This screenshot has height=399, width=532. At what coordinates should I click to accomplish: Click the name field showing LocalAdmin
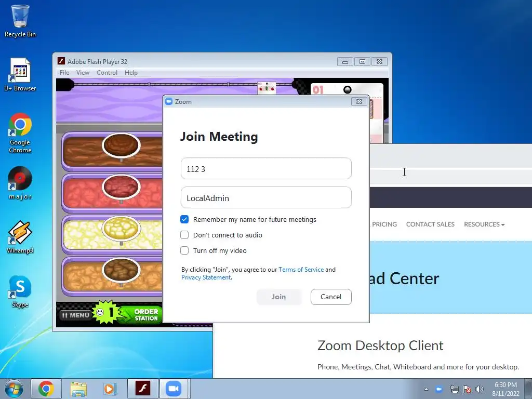click(x=266, y=197)
